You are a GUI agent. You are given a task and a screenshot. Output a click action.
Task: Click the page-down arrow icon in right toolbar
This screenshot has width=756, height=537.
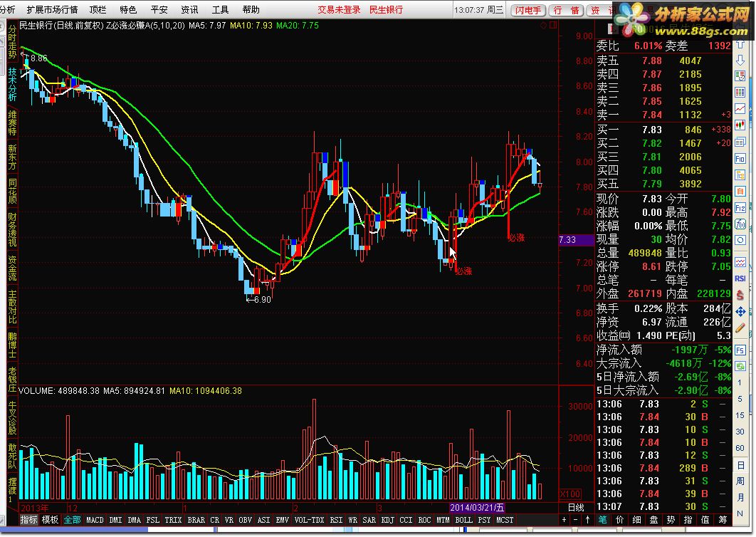click(740, 61)
